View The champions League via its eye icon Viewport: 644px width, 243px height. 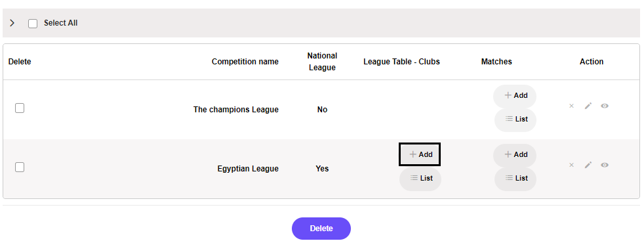[605, 106]
